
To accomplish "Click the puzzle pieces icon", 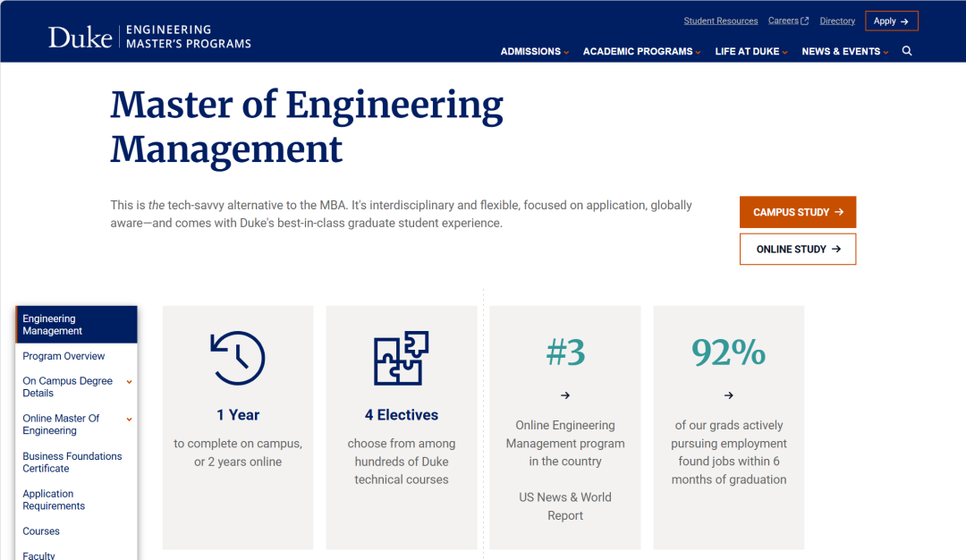I will tap(401, 358).
